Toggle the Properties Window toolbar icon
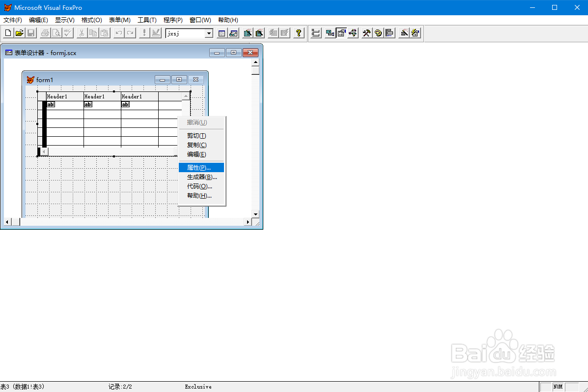This screenshot has height=392, width=588. [x=341, y=33]
